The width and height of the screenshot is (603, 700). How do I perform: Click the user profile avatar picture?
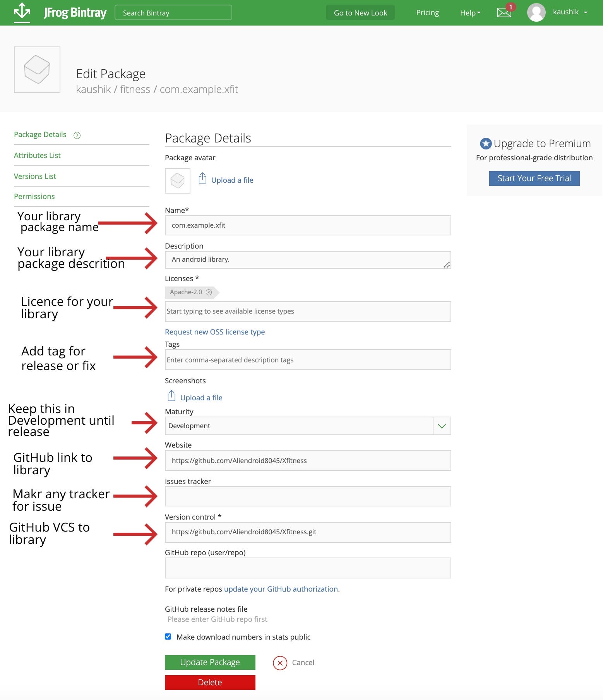[x=536, y=12]
